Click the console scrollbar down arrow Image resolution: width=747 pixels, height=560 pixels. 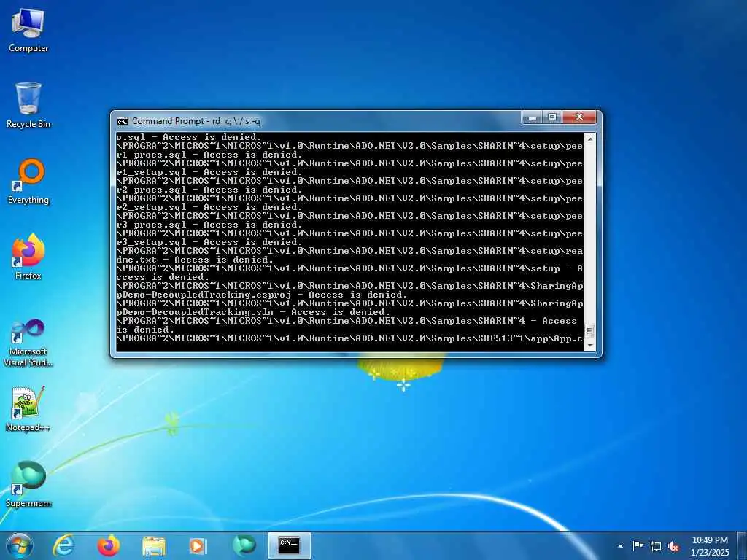click(x=590, y=345)
